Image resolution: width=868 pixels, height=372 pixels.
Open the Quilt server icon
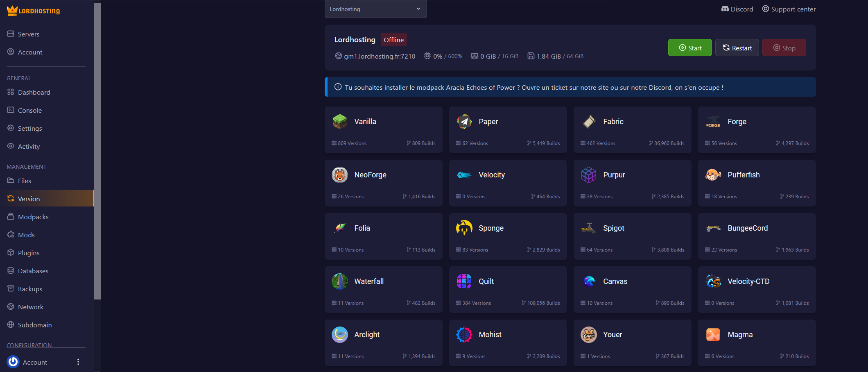[464, 281]
